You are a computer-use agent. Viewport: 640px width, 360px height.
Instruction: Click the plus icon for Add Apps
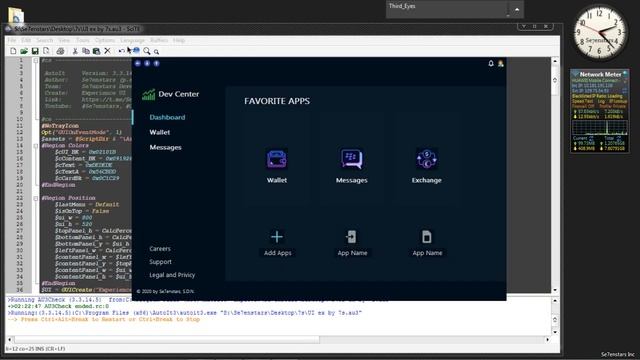click(277, 237)
